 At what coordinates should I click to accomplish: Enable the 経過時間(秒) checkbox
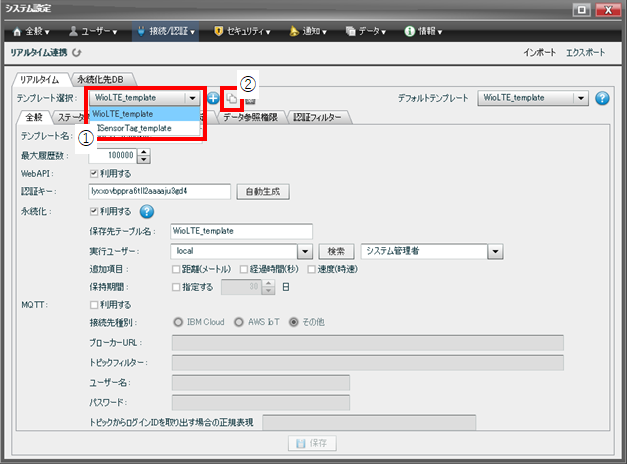244,269
